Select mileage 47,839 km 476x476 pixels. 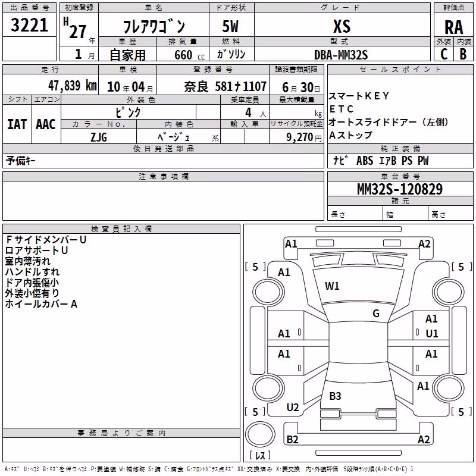(73, 86)
